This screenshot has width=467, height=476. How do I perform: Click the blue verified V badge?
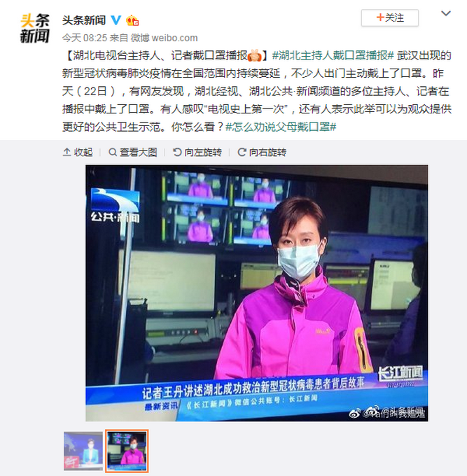pos(116,20)
